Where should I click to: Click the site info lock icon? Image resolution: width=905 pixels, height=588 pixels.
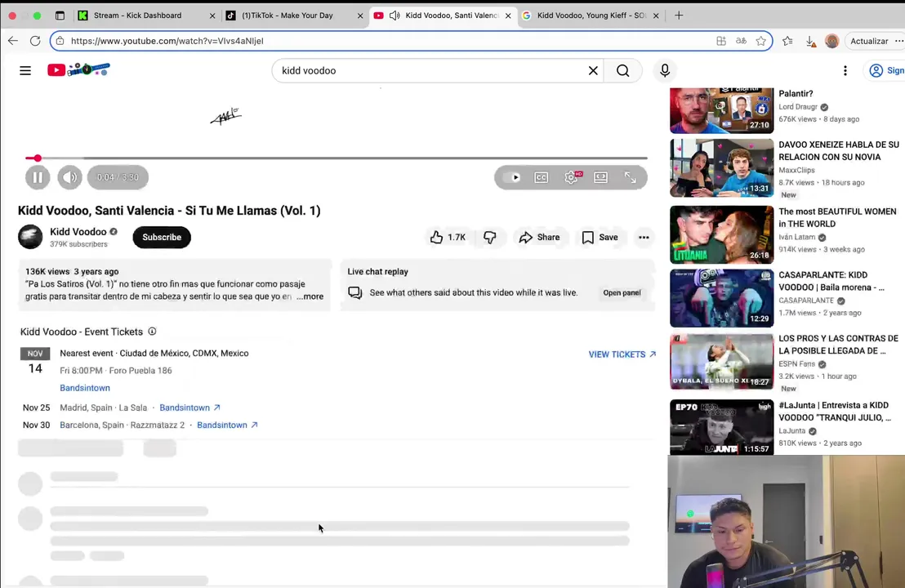pos(60,41)
